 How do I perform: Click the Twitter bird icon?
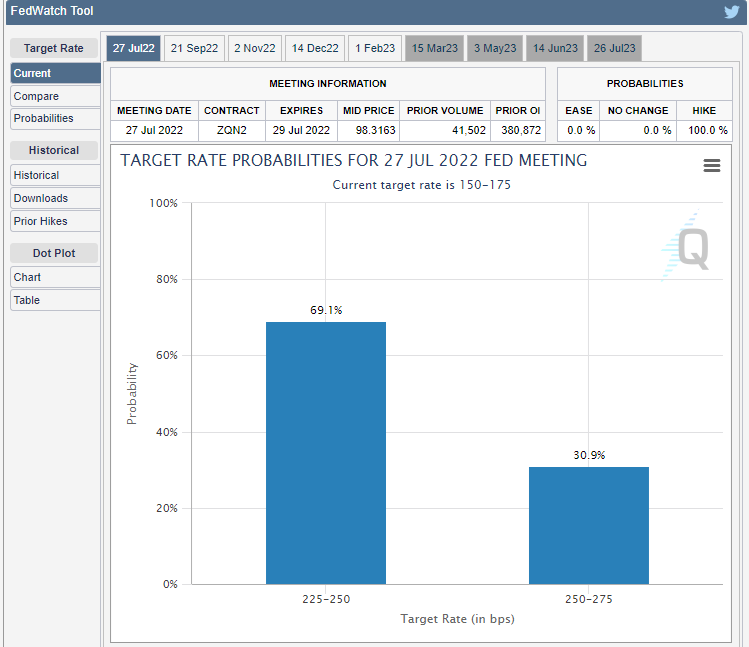(731, 12)
